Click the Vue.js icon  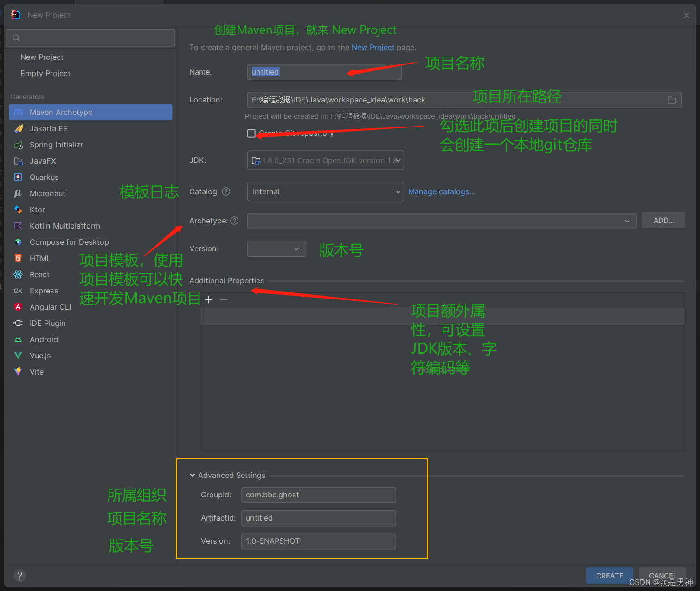click(19, 356)
